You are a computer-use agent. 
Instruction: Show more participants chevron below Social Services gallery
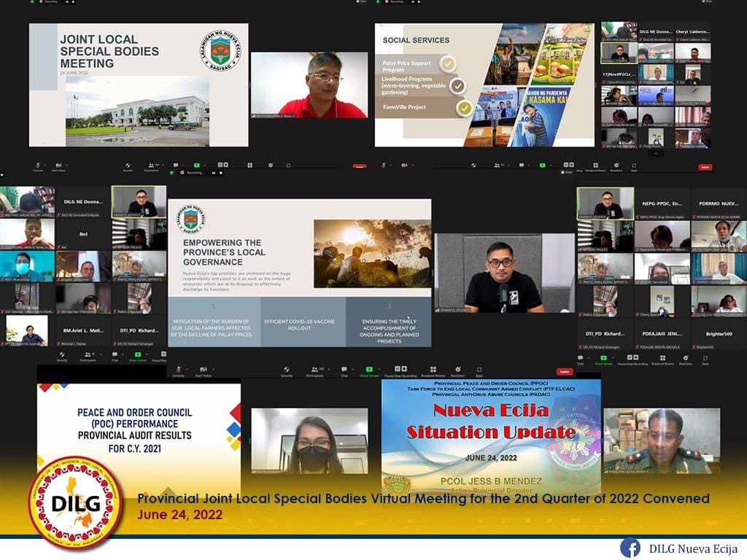point(656,153)
